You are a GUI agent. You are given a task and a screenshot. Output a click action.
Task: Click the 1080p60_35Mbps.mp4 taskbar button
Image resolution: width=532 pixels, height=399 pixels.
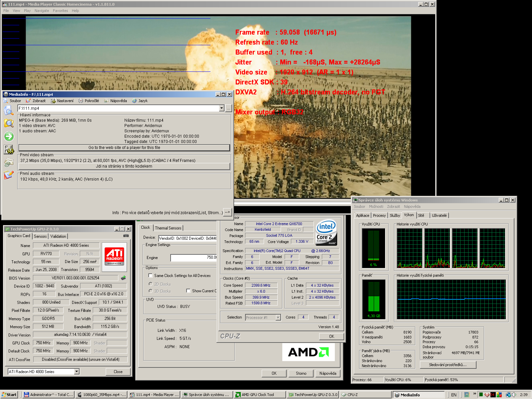[x=101, y=395]
